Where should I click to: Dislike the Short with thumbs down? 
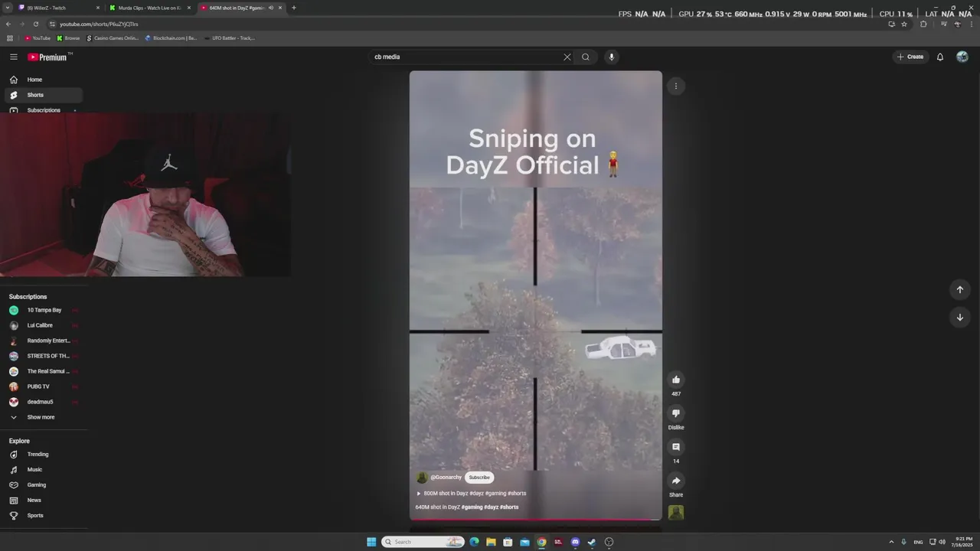pos(676,413)
